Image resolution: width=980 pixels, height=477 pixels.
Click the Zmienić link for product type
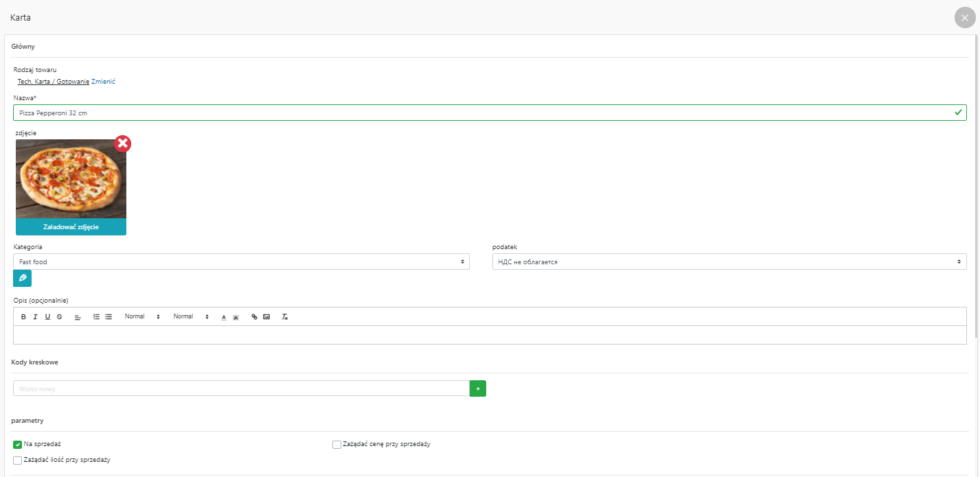103,82
